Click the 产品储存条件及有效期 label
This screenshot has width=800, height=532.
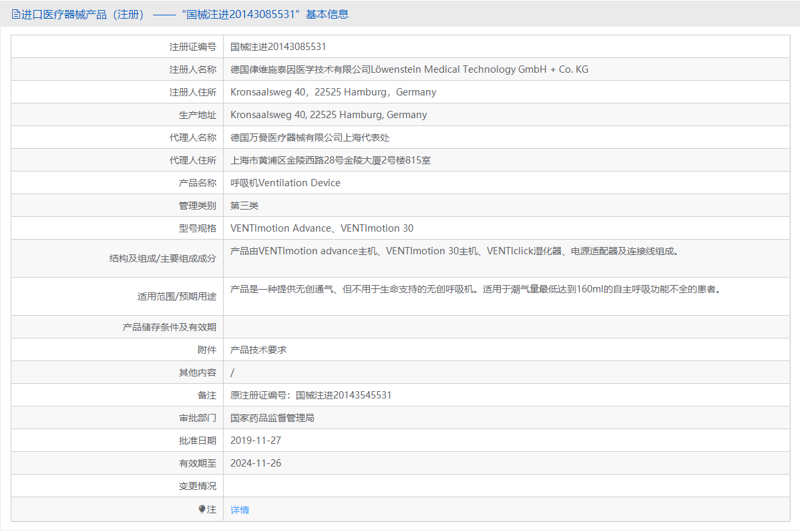(x=170, y=327)
